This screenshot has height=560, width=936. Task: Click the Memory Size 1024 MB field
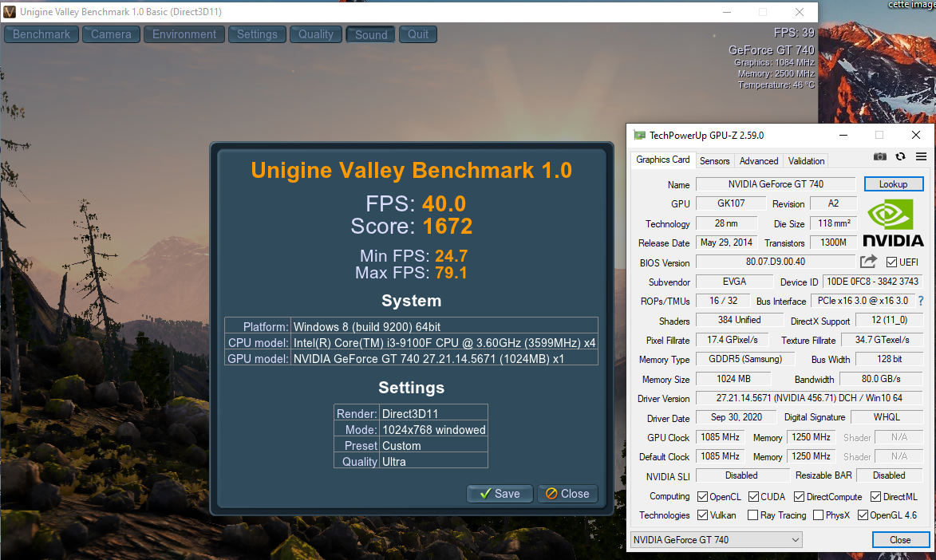(x=733, y=379)
